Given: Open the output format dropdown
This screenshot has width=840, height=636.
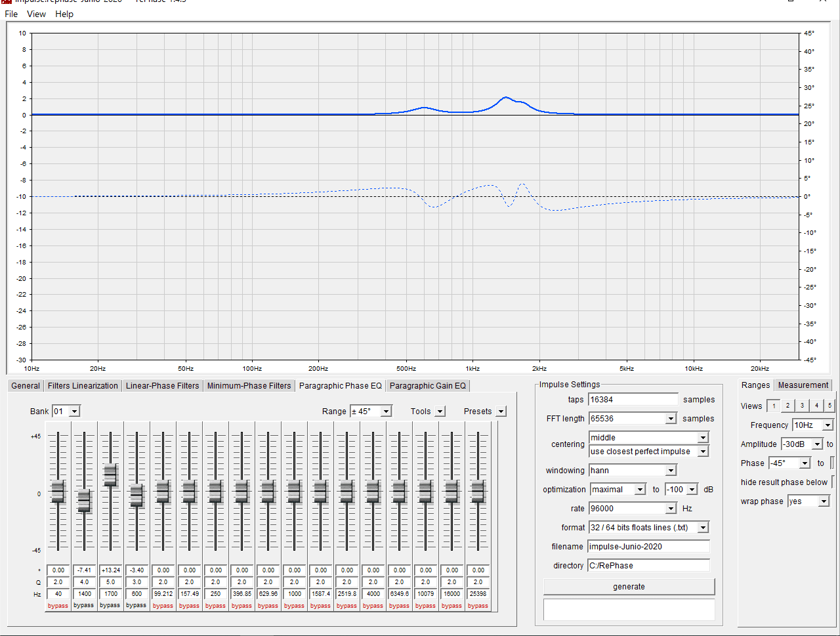Looking at the screenshot, I should (703, 528).
